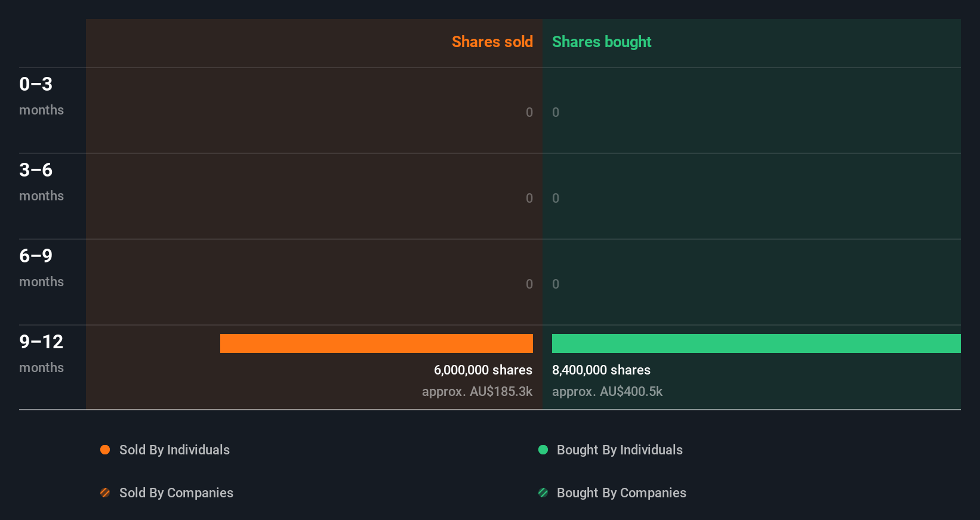Click the approx. AU$185.3k amount
The height and width of the screenshot is (520, 980).
pyautogui.click(x=477, y=392)
